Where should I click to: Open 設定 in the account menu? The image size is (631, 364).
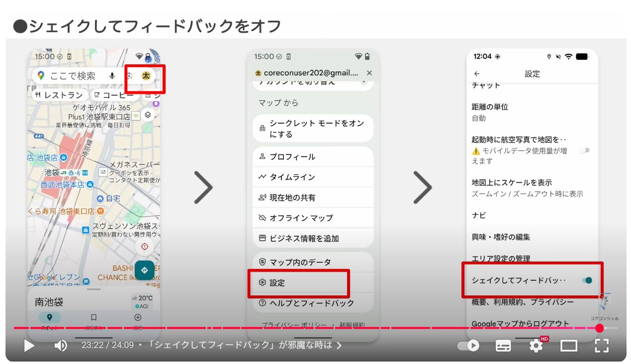coord(298,283)
